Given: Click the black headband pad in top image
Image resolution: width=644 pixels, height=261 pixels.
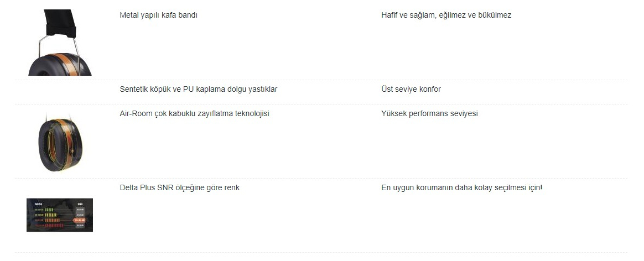Looking at the screenshot, I should tap(61, 23).
